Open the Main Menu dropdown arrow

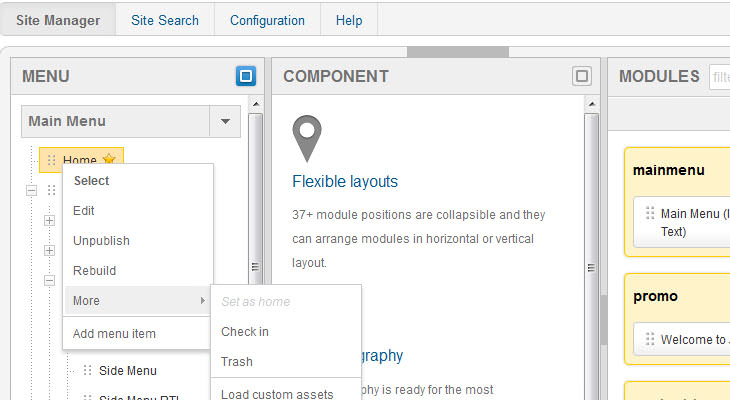point(225,122)
